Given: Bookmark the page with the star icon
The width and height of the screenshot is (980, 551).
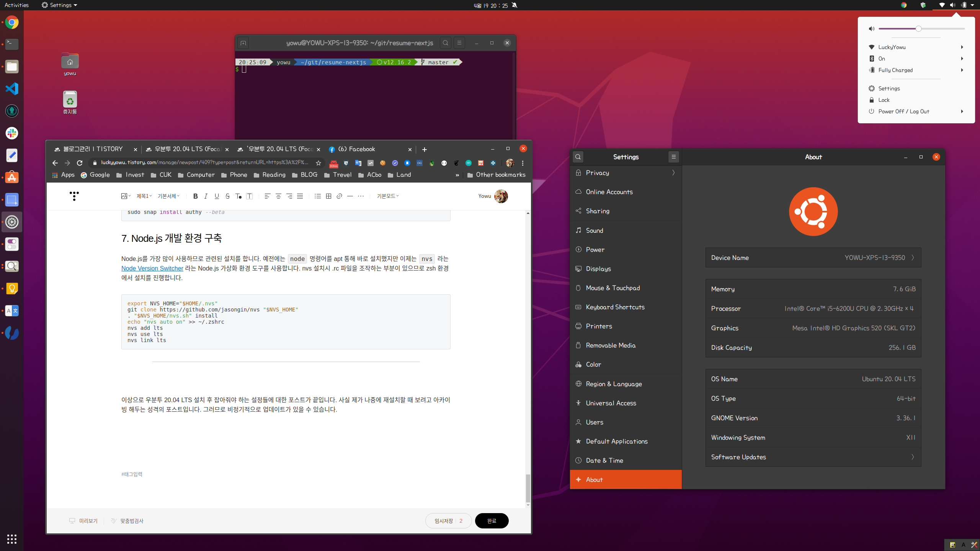Looking at the screenshot, I should tap(318, 163).
